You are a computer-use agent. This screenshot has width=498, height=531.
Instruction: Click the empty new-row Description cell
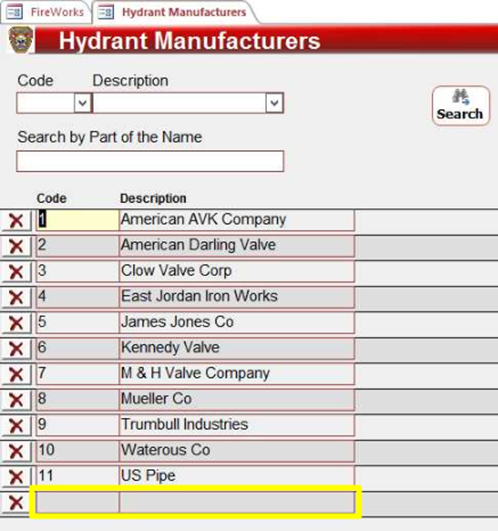(x=237, y=503)
